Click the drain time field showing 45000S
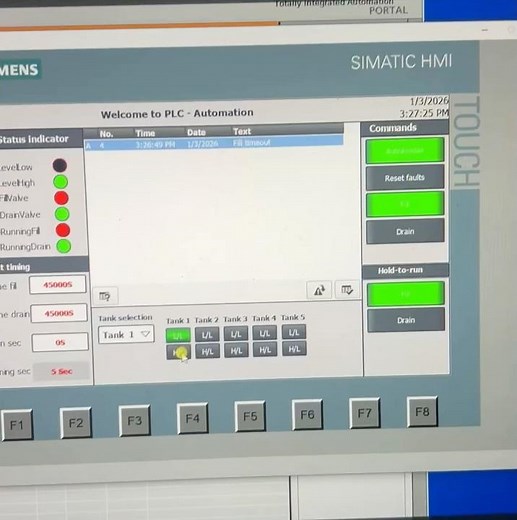 pos(59,313)
